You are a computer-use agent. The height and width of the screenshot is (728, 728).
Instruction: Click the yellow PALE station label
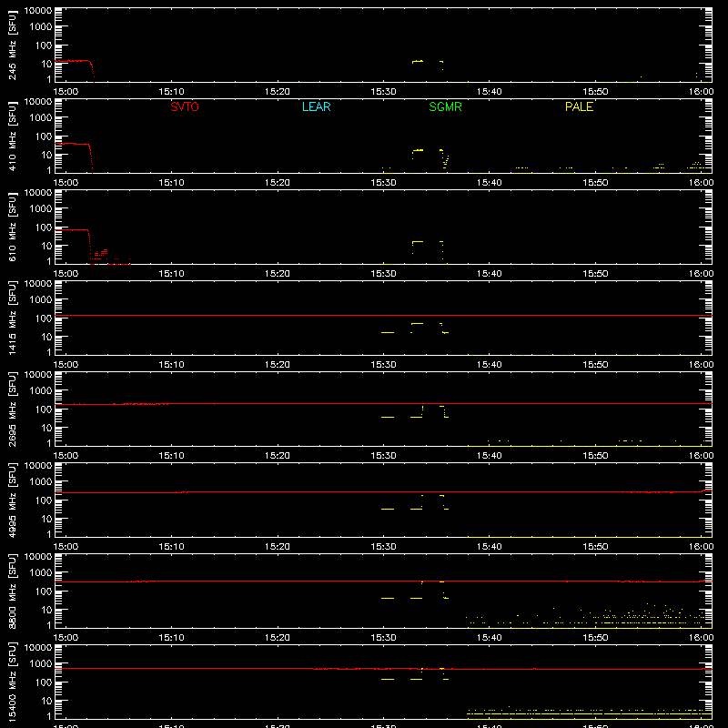pos(579,106)
